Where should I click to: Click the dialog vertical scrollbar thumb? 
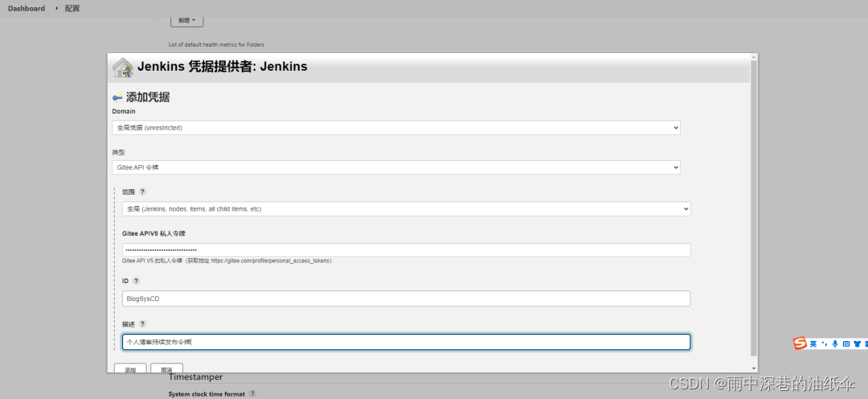point(753,208)
